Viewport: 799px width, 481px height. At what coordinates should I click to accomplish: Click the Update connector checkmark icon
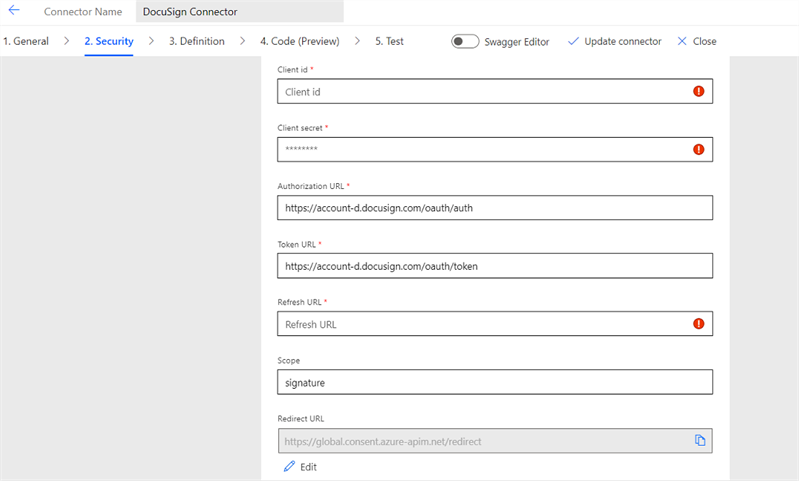point(573,41)
